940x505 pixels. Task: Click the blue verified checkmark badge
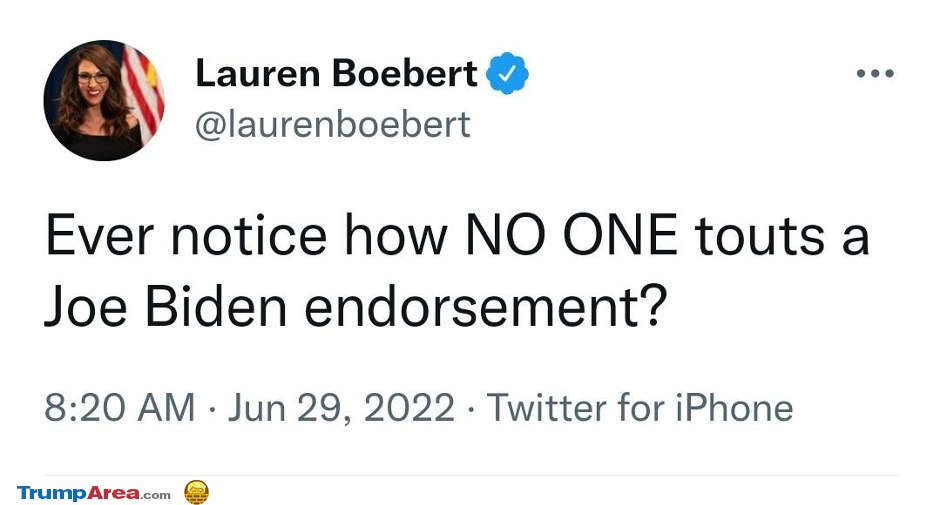(x=508, y=75)
